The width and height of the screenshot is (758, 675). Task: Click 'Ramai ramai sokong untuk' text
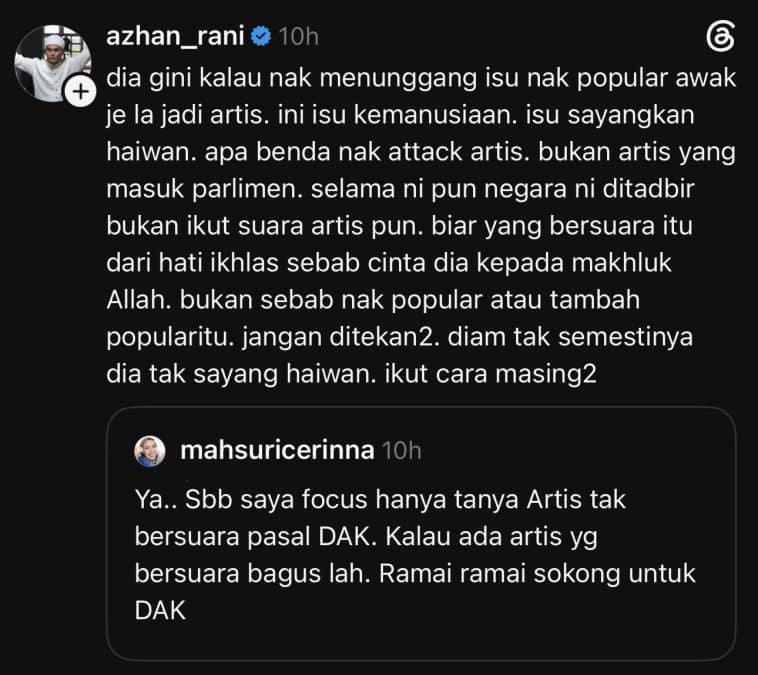pos(537,574)
